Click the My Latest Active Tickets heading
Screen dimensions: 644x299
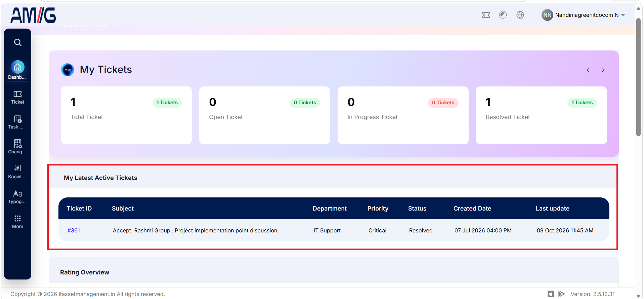(x=100, y=178)
